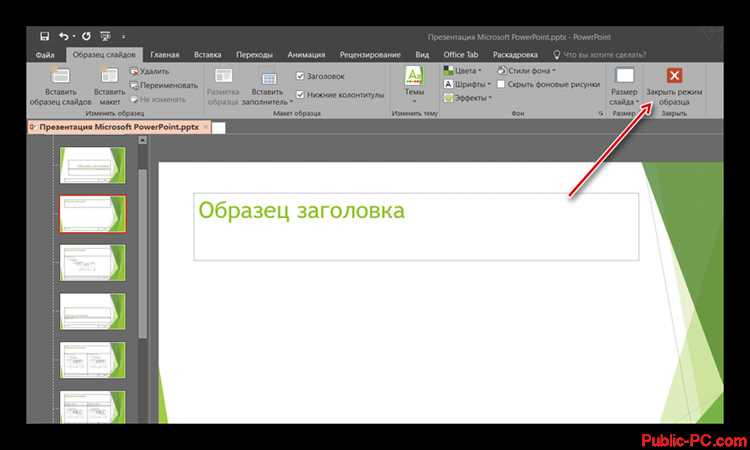Select the layout thumbnail just below the selected one
The image size is (750, 450).
92,263
